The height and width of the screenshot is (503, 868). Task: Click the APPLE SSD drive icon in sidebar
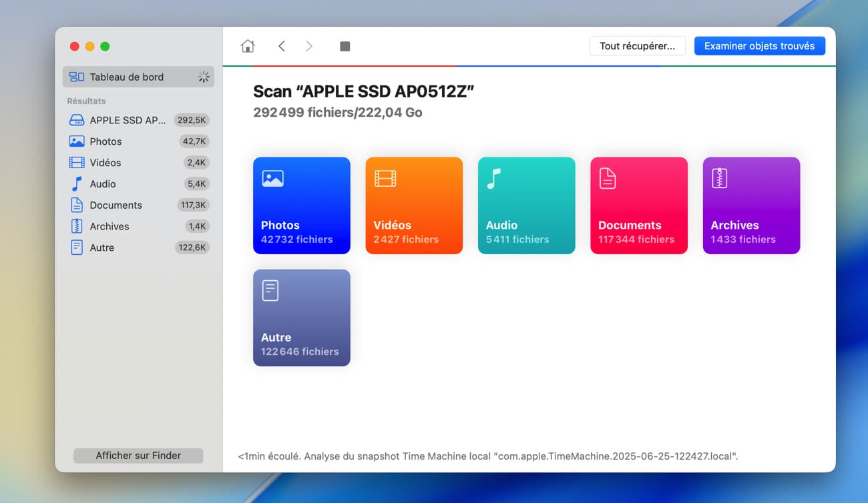[x=77, y=120]
